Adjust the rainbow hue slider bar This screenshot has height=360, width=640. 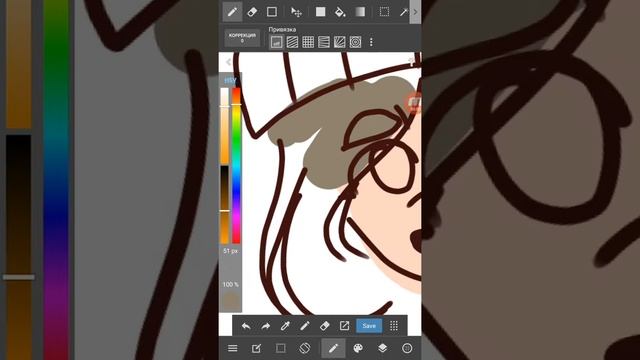pyautogui.click(x=236, y=165)
